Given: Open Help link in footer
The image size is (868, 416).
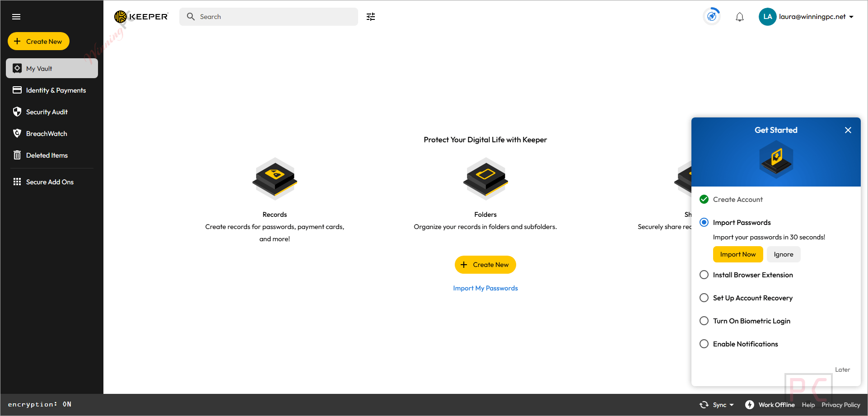Looking at the screenshot, I should click(808, 405).
